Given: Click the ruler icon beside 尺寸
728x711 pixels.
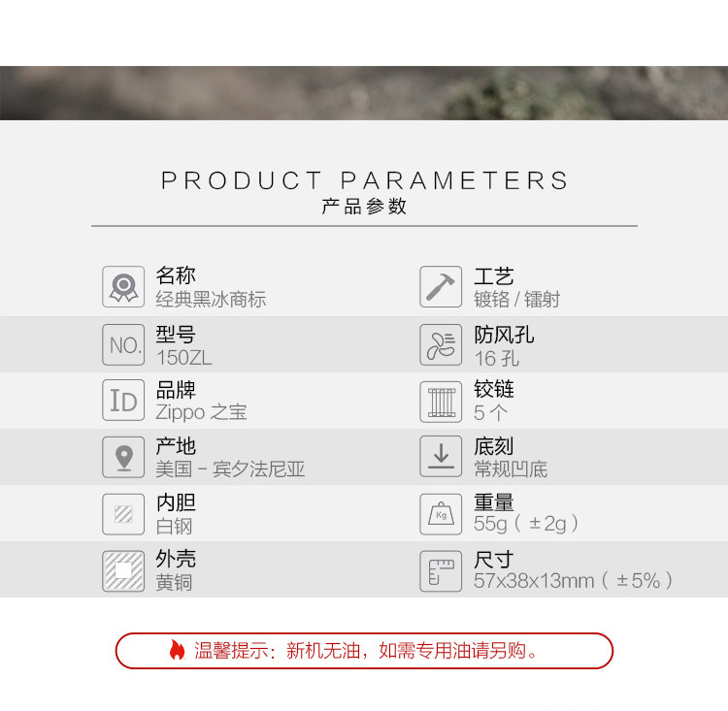Looking at the screenshot, I should pyautogui.click(x=441, y=571).
